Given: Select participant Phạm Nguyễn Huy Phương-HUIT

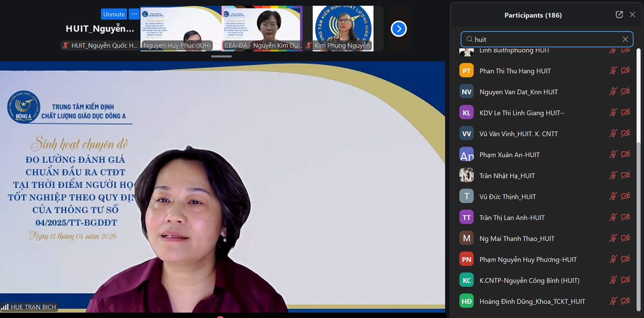Looking at the screenshot, I should click(545, 259).
